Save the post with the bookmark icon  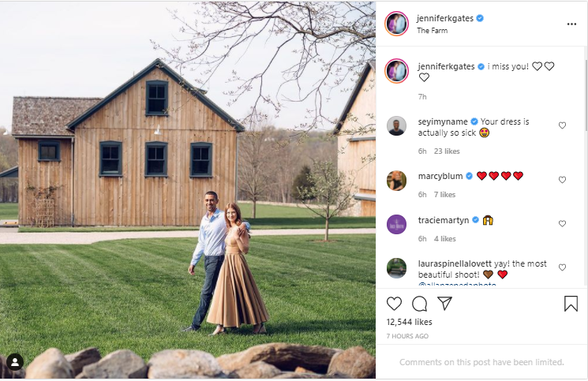pos(571,304)
